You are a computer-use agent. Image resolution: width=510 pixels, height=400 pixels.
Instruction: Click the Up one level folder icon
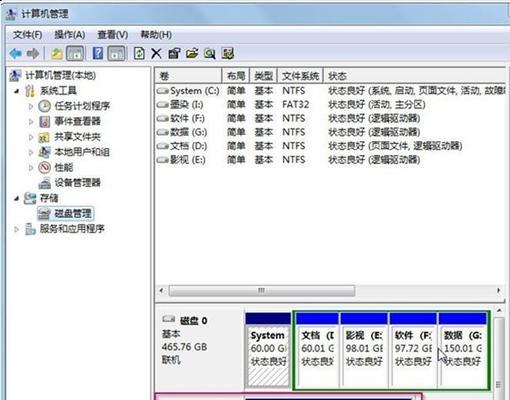pos(56,53)
